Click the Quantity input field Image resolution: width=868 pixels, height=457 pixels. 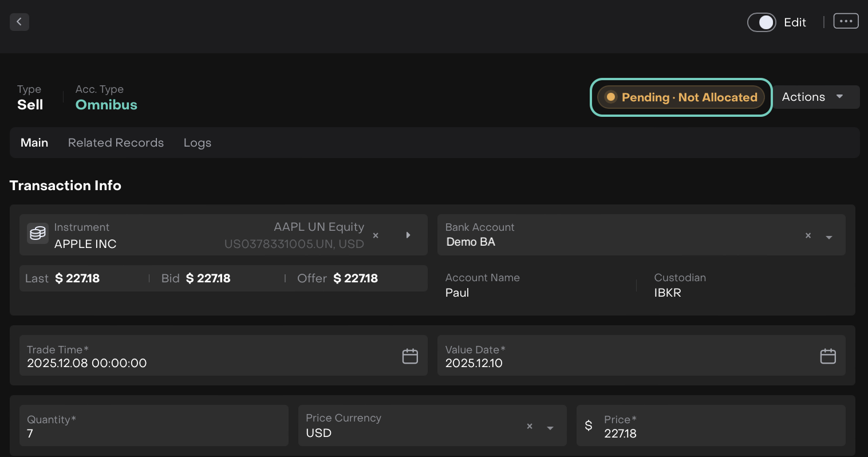(x=153, y=426)
